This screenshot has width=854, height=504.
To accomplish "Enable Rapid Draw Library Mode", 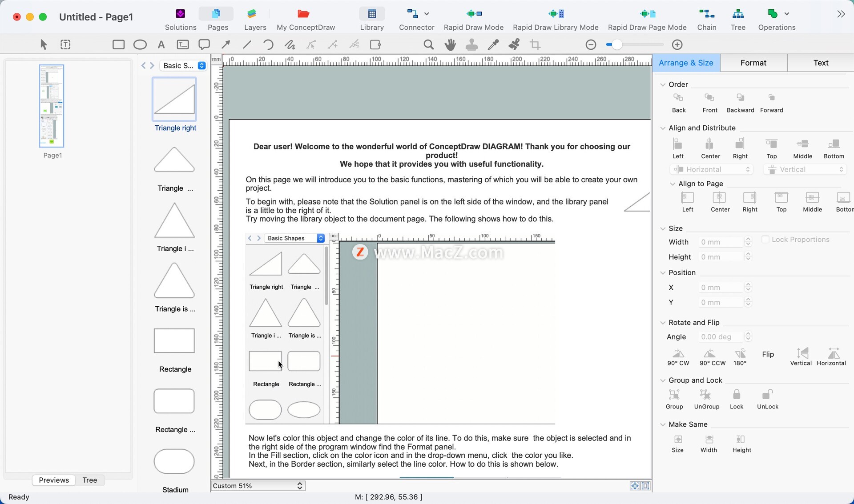I will click(556, 20).
